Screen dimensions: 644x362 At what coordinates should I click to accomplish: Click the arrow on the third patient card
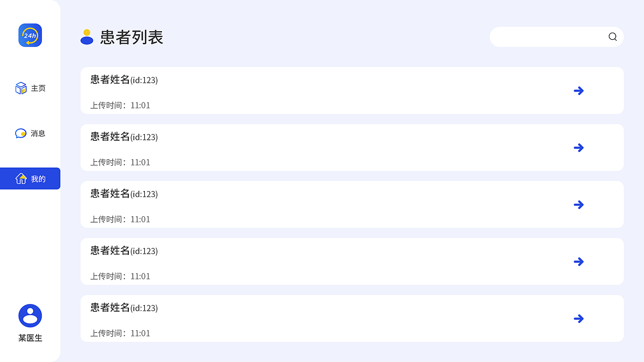pyautogui.click(x=579, y=205)
